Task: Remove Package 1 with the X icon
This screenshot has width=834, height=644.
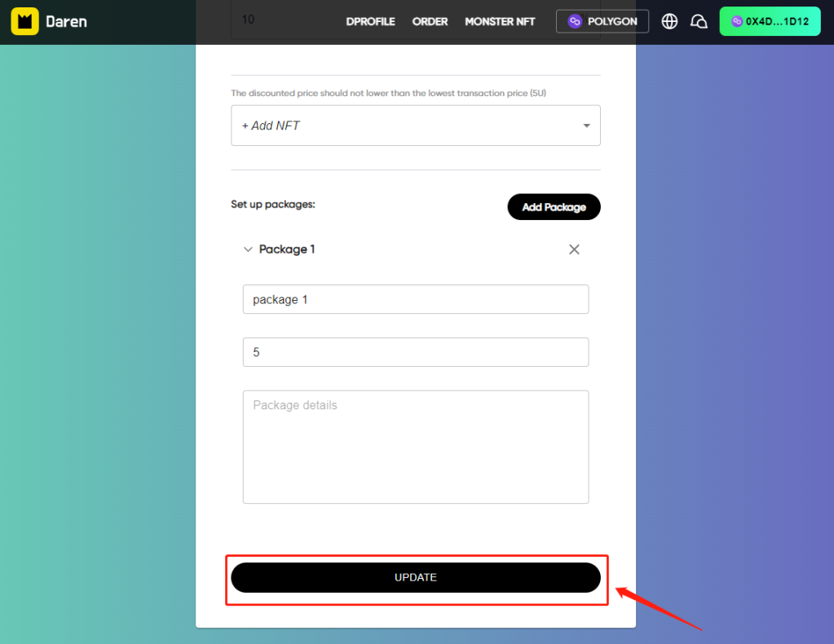Action: [x=574, y=249]
